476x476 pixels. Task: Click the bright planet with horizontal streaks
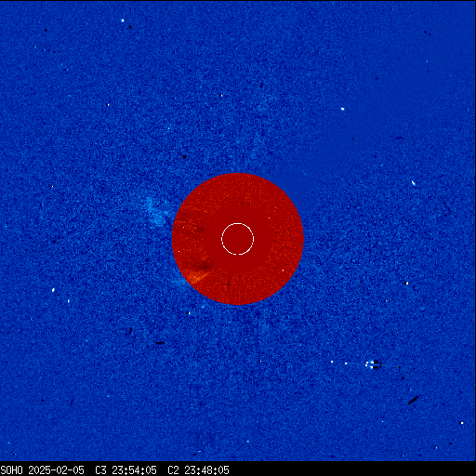click(x=373, y=364)
